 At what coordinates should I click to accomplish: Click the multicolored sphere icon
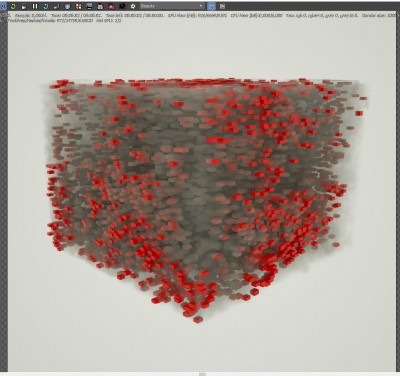(68, 6)
